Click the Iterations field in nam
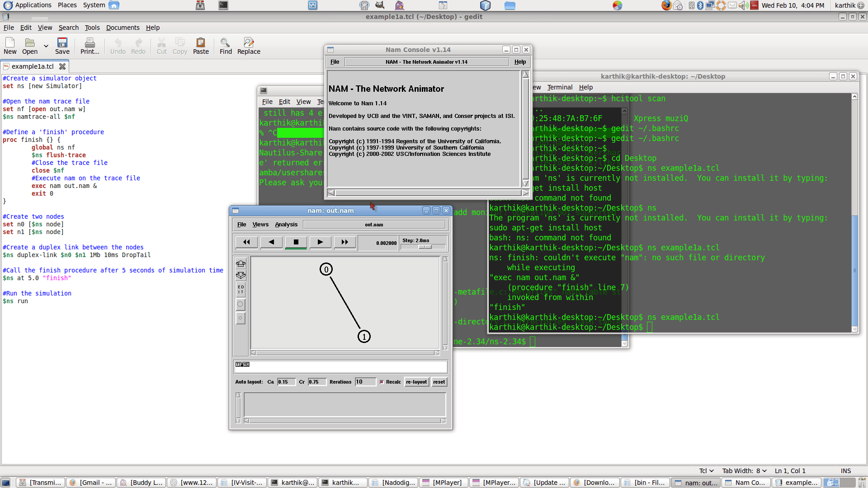The image size is (868, 488). coord(365,382)
